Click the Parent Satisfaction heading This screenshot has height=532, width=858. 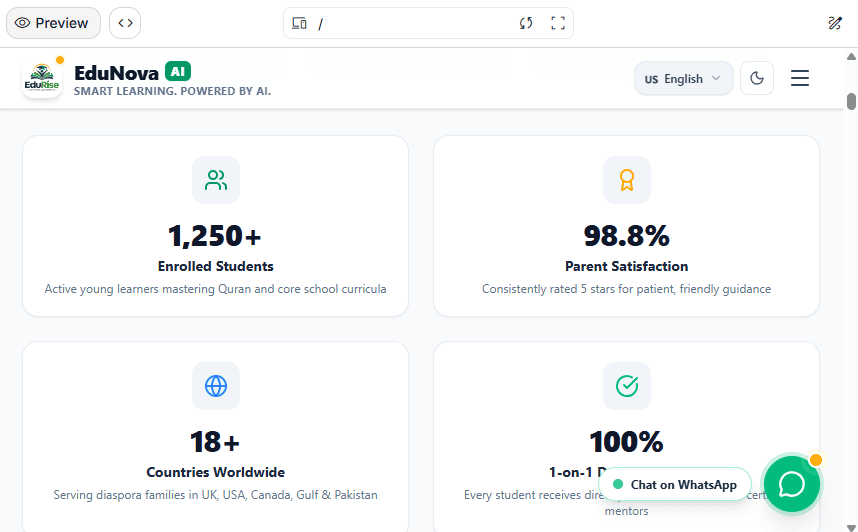coord(627,267)
